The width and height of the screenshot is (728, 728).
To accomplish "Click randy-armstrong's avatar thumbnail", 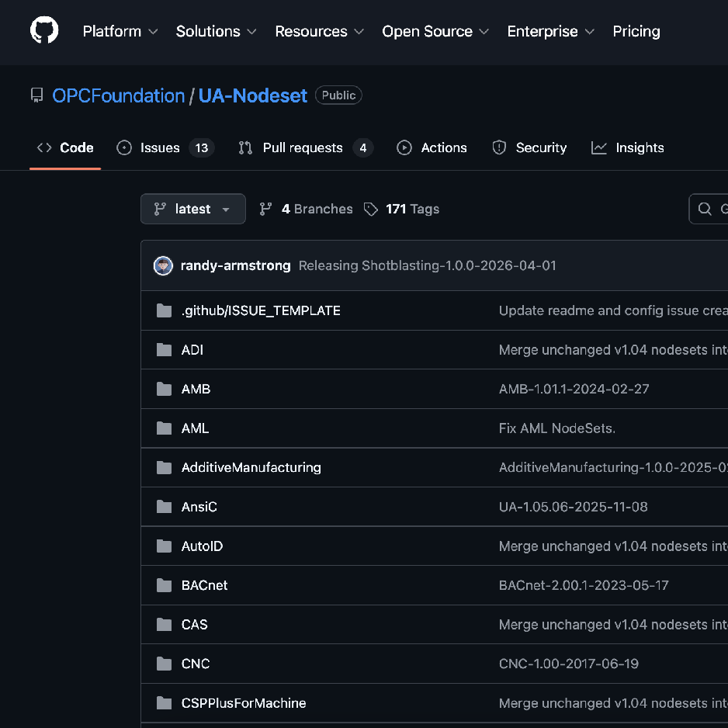I will click(x=163, y=265).
